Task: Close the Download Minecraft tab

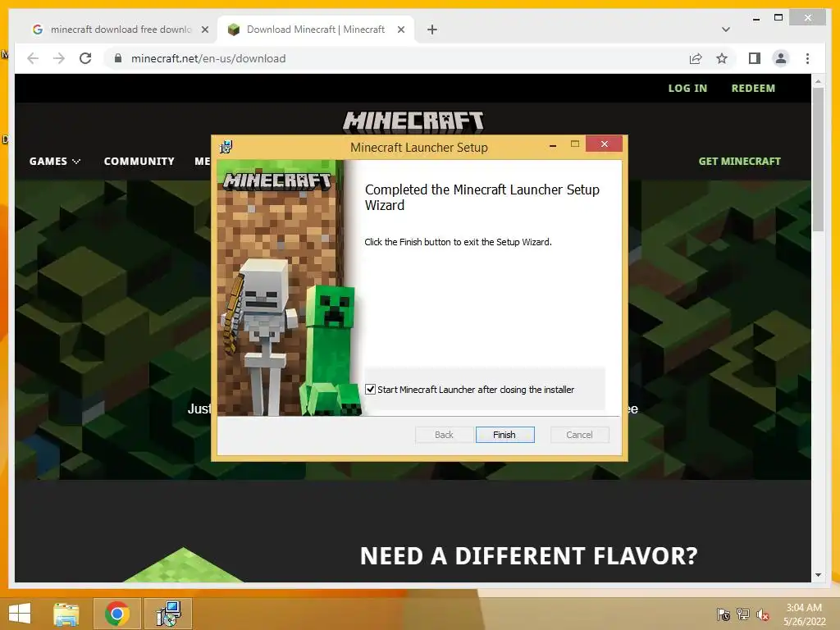Action: click(x=400, y=30)
